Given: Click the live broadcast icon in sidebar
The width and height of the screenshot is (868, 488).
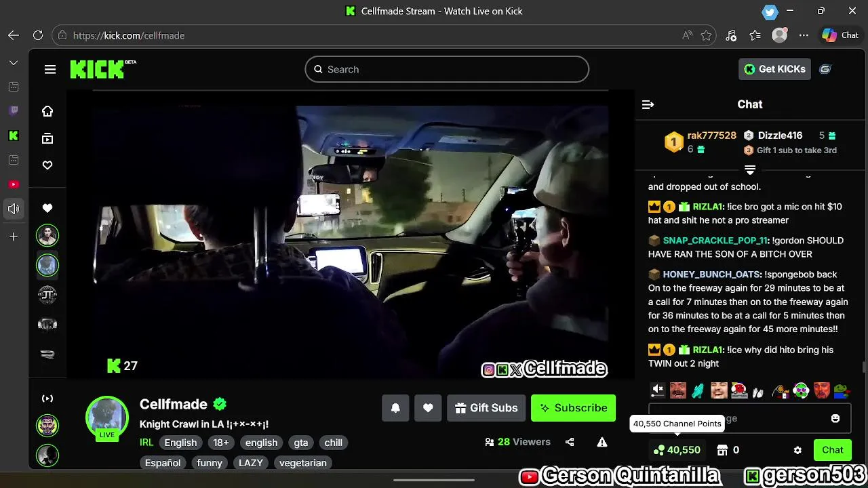Looking at the screenshot, I should pos(47,399).
